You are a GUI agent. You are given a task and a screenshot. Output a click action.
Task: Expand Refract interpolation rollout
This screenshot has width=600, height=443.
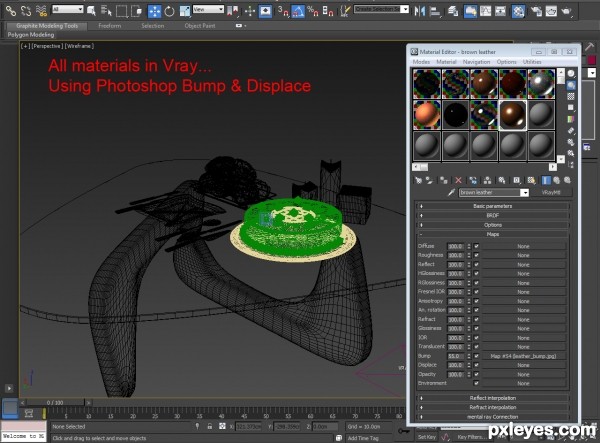(x=493, y=407)
